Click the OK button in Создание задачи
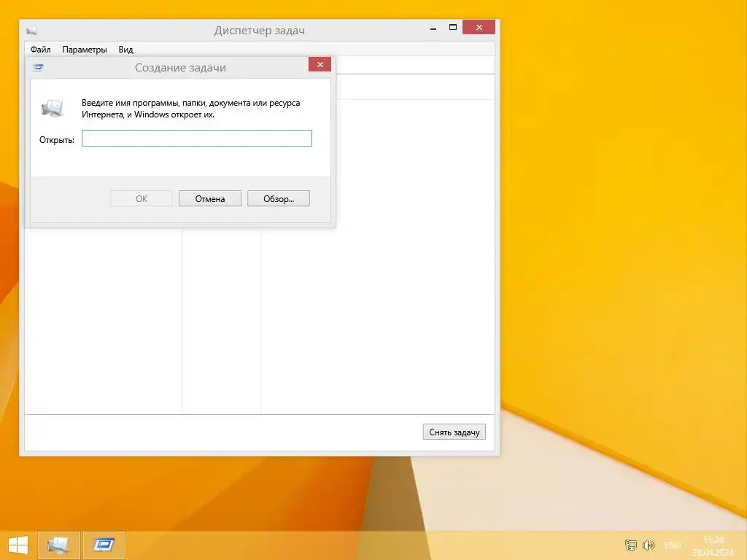 click(142, 198)
